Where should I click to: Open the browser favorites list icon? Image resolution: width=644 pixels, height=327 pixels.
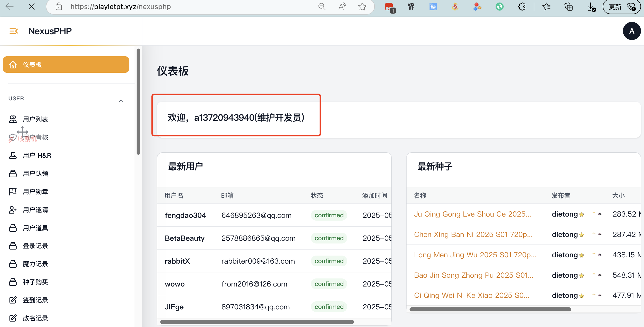[x=546, y=7]
